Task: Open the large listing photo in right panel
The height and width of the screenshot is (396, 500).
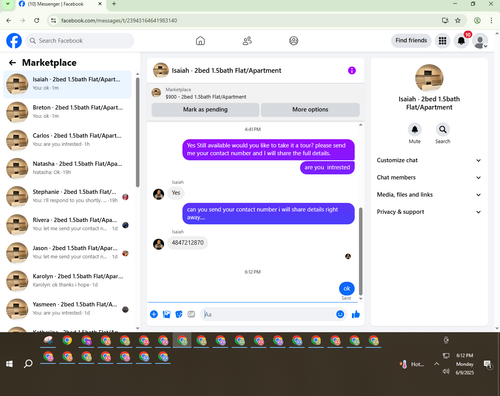Action: tap(429, 78)
